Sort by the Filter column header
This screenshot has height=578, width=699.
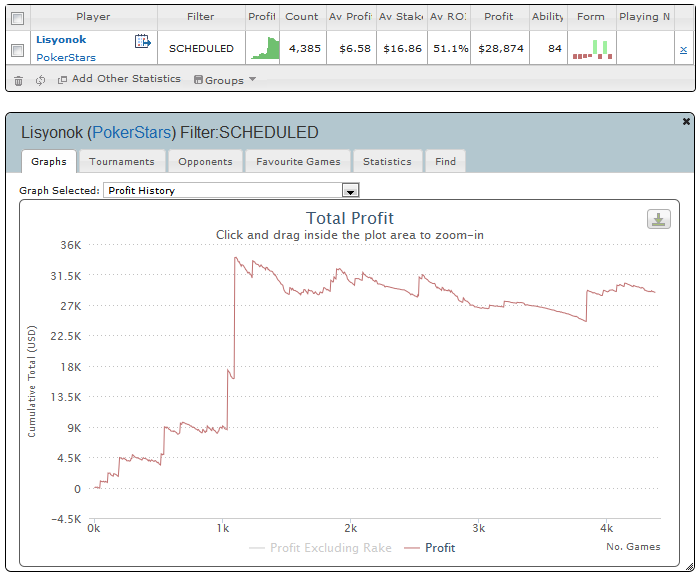click(x=201, y=16)
